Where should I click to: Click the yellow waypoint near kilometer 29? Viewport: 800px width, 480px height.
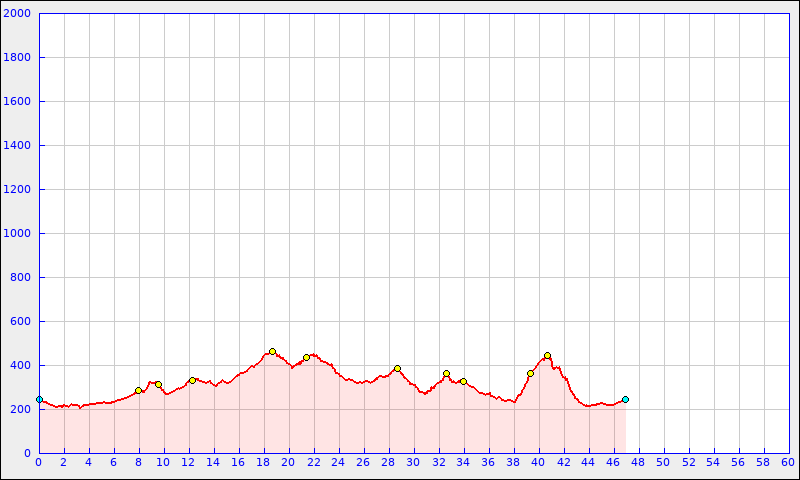point(397,368)
